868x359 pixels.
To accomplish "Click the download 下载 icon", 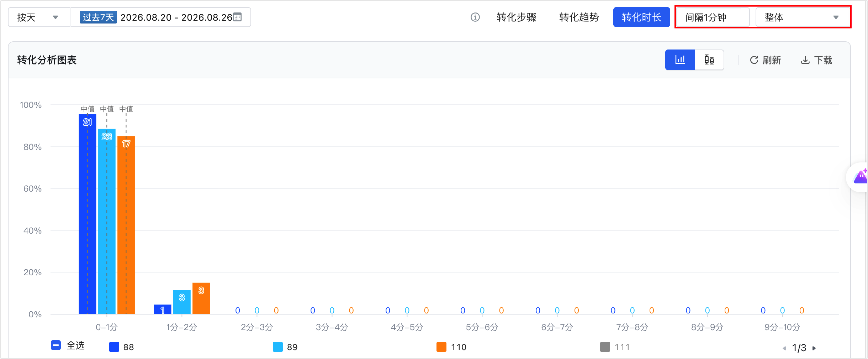I will click(805, 60).
